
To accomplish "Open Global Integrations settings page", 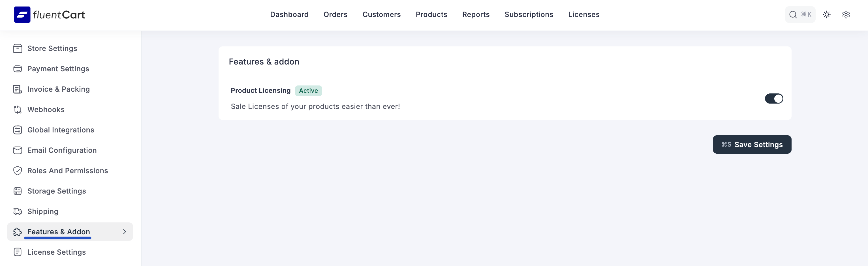I will coord(61,130).
